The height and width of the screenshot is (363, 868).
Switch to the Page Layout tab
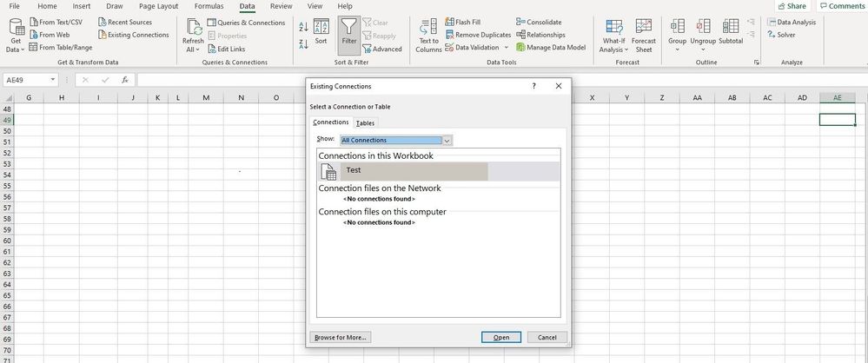point(158,6)
